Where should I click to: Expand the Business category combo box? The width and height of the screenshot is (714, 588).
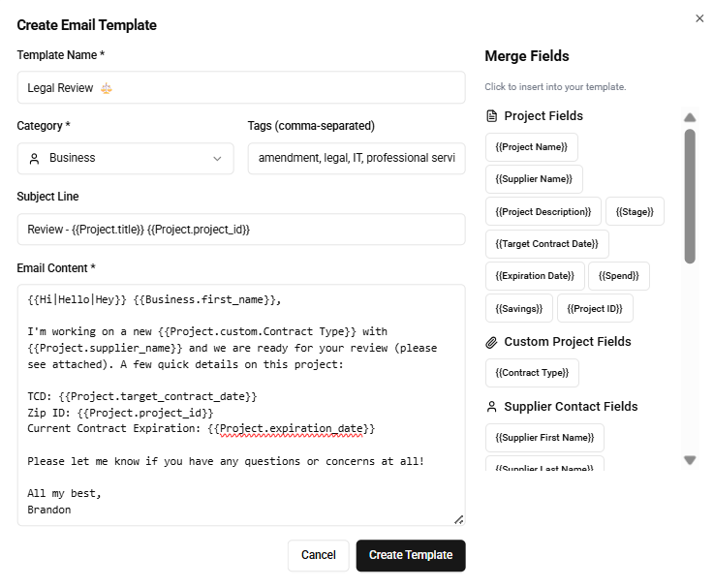126,159
